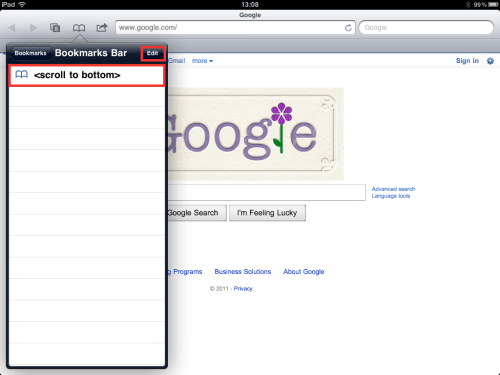
Task: Click the Google Search button
Action: tap(197, 213)
